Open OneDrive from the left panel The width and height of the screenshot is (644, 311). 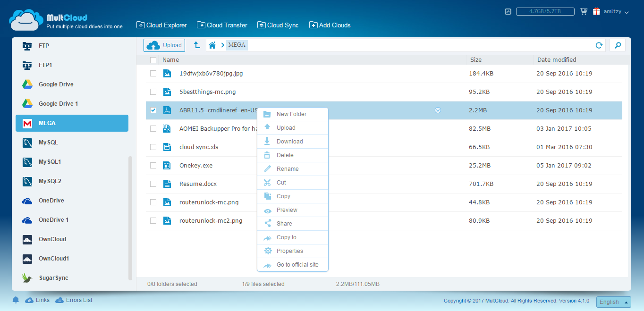tap(51, 200)
